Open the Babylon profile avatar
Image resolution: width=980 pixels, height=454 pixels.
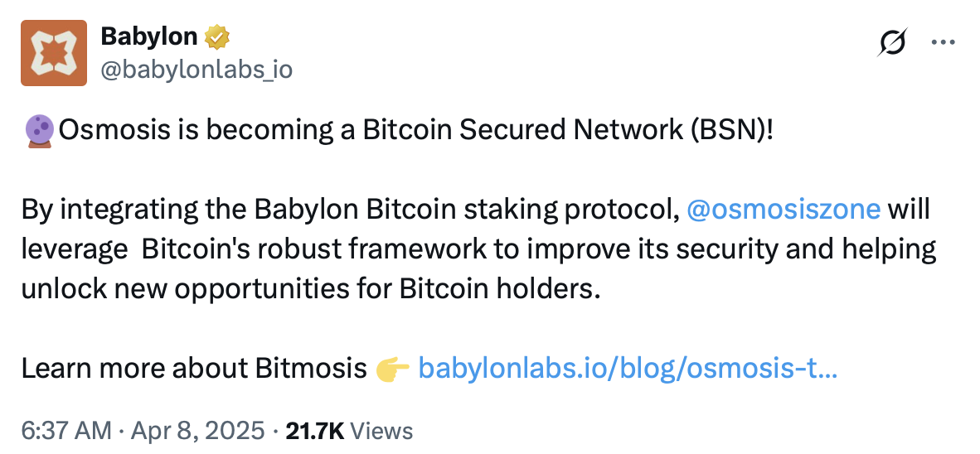54,52
